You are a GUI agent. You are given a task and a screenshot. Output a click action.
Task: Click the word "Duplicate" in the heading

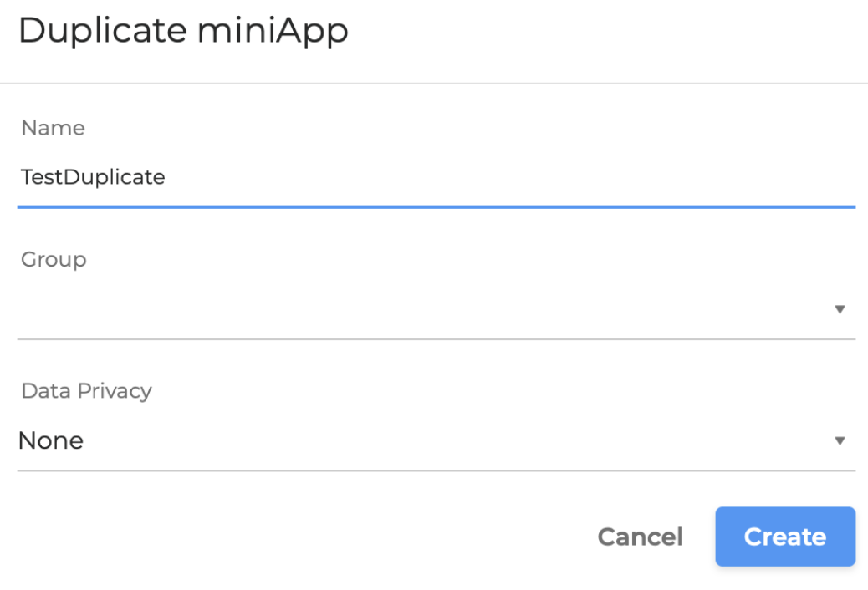(102, 31)
